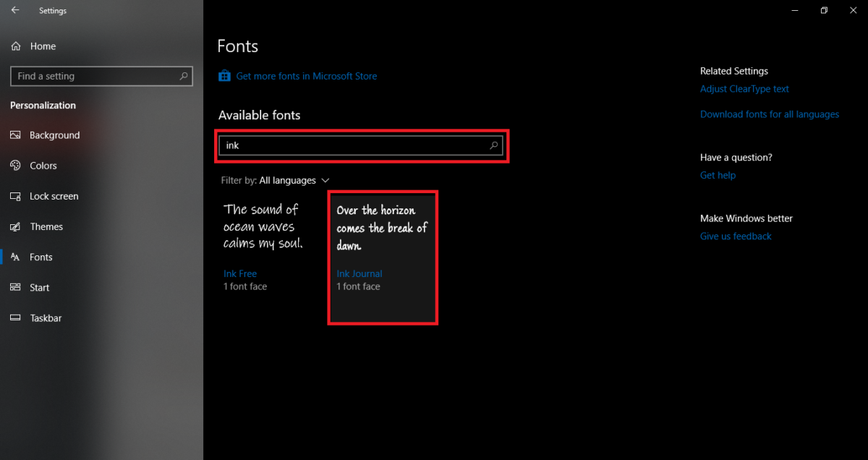Click the Microsoft Store bag icon
This screenshot has height=460, width=868.
pos(224,76)
